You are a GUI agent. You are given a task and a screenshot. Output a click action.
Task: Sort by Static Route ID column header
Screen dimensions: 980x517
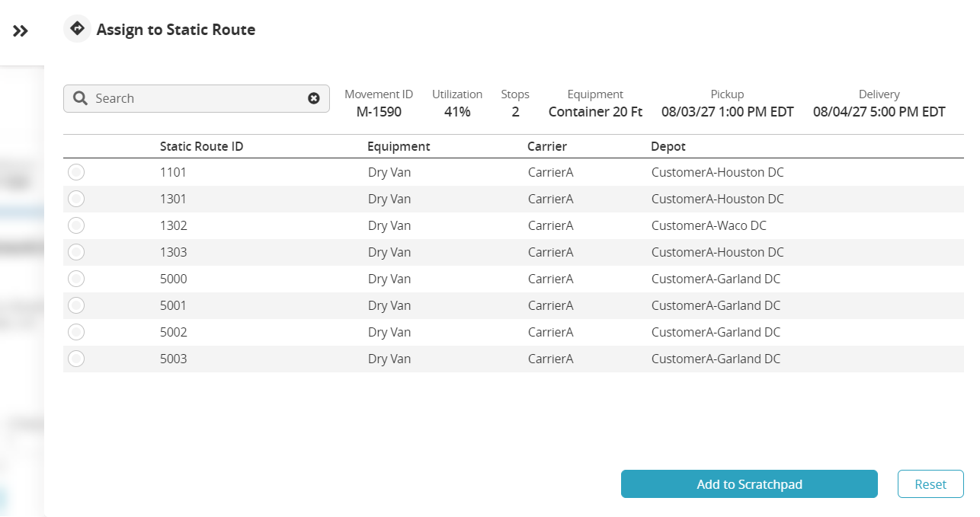coord(201,146)
